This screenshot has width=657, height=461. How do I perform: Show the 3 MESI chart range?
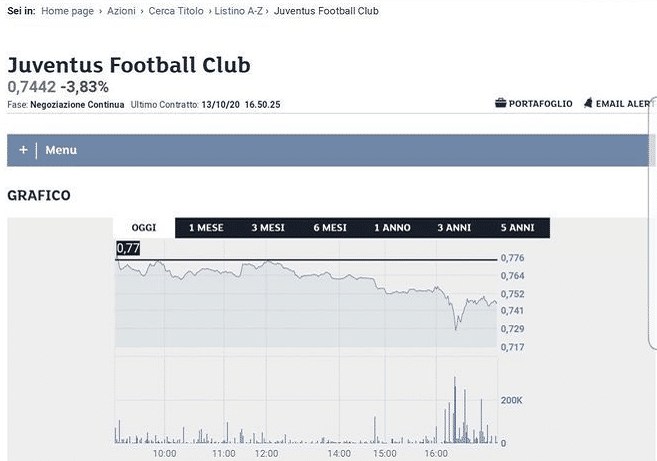pos(268,228)
